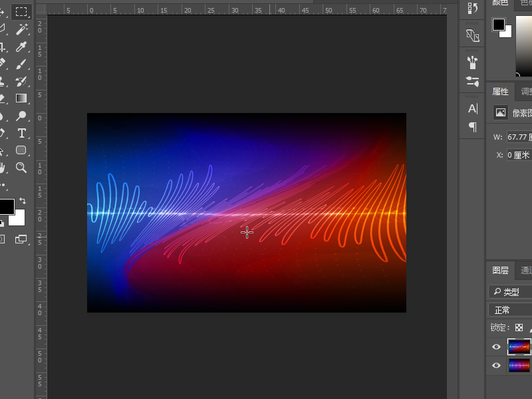This screenshot has height=399, width=532.
Task: Open the 类型 layer filter dropdown
Action: click(511, 292)
